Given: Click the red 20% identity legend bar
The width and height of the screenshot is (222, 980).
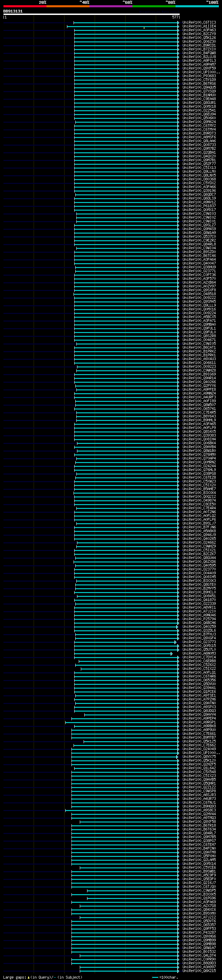Looking at the screenshot, I should point(25,6).
